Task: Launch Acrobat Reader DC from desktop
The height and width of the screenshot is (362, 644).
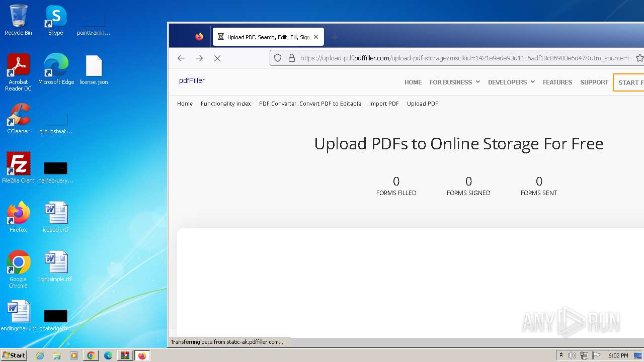Action: [18, 72]
